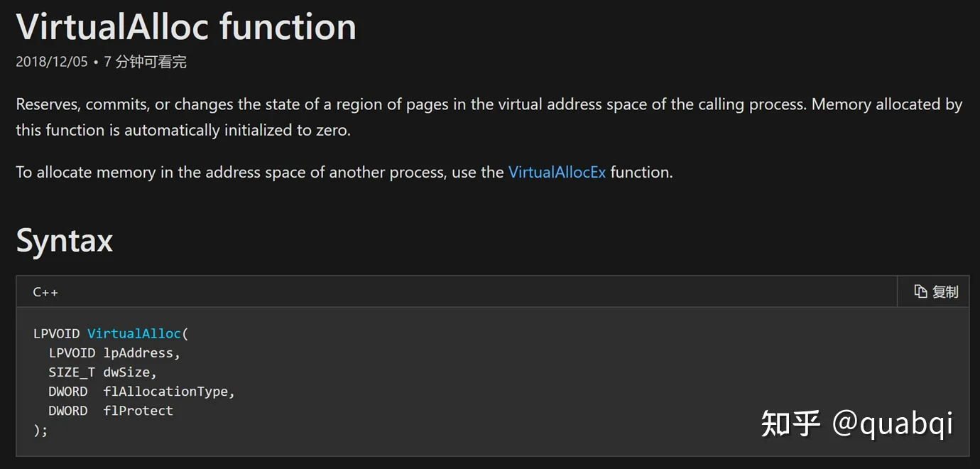Image resolution: width=980 pixels, height=469 pixels.
Task: Click the closing parenthesis line of the code
Action: point(40,429)
